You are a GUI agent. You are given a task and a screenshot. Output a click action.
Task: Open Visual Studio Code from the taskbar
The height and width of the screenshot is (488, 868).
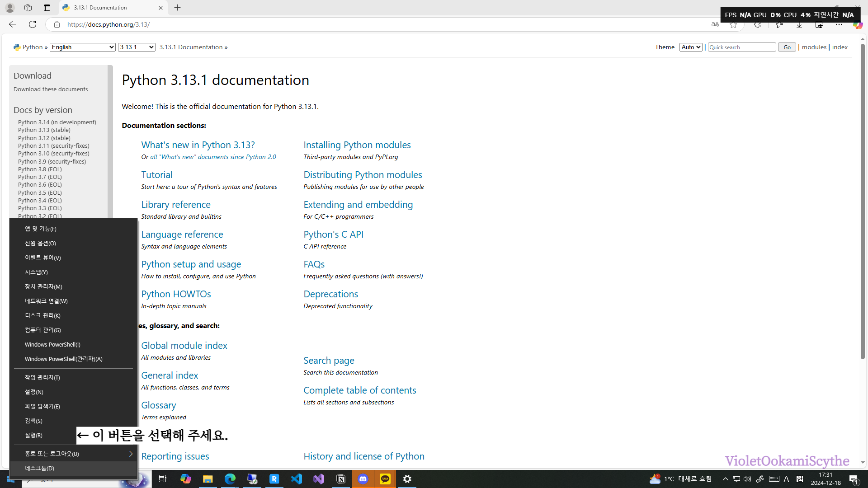pos(297,479)
